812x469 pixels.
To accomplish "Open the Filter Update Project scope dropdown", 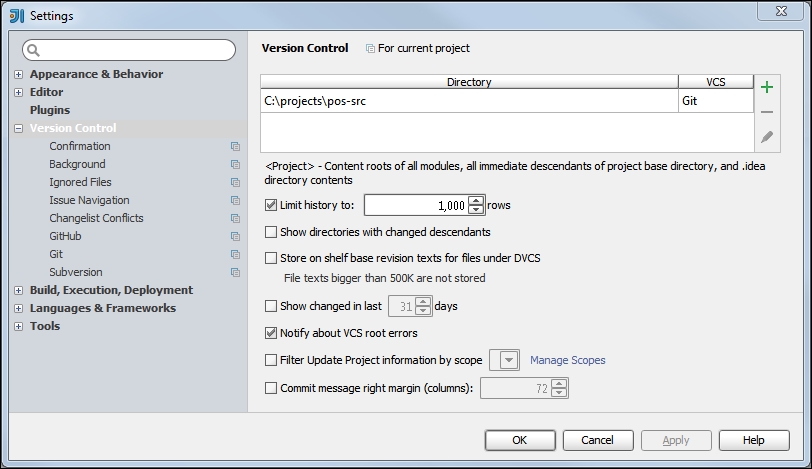I will click(508, 360).
